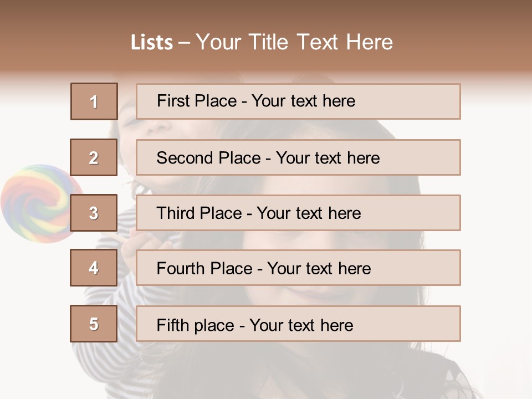Screen dimensions: 532x399
Task: Click the Fourth Place text bar
Action: pos(298,268)
